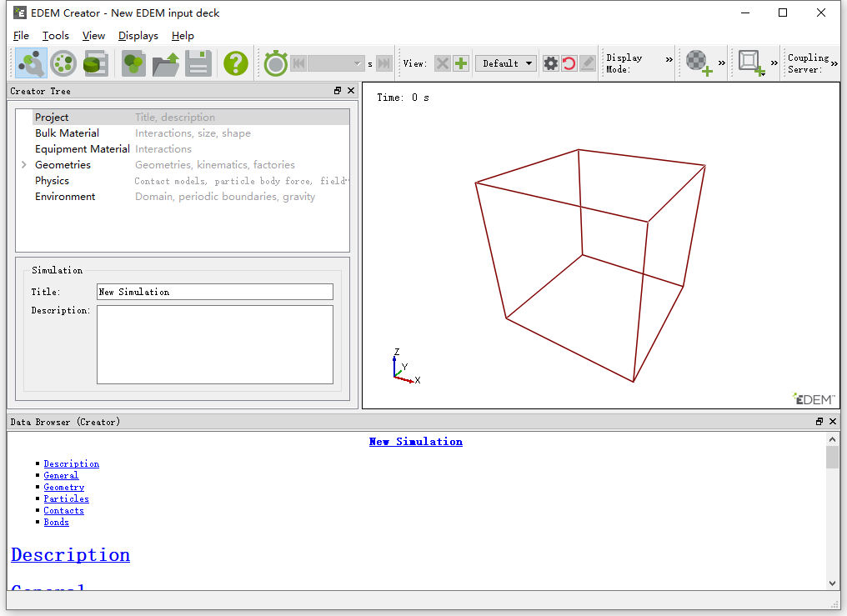Click the 'Time: 0 s' label in viewer
This screenshot has width=847, height=616.
[x=403, y=98]
